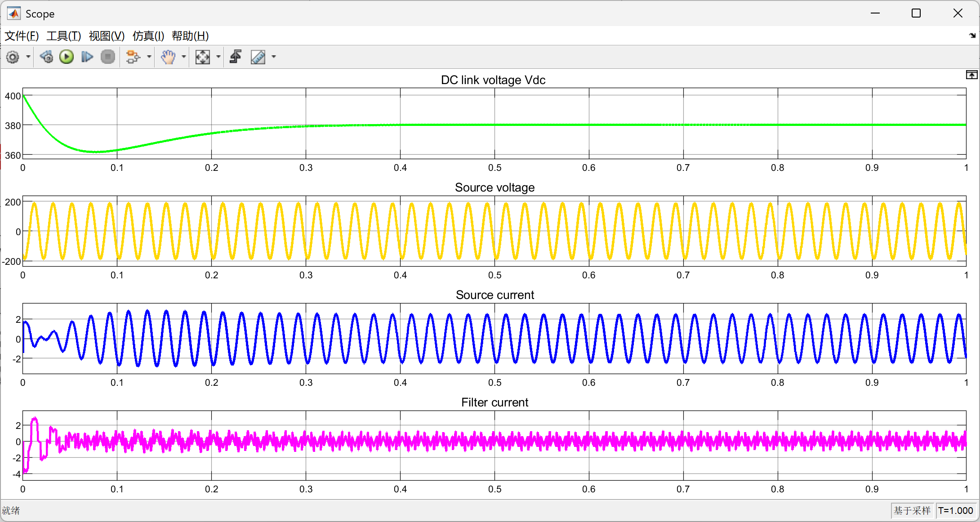Viewport: 980px width, 522px height.
Task: Select the Pan hand tool
Action: tap(168, 57)
